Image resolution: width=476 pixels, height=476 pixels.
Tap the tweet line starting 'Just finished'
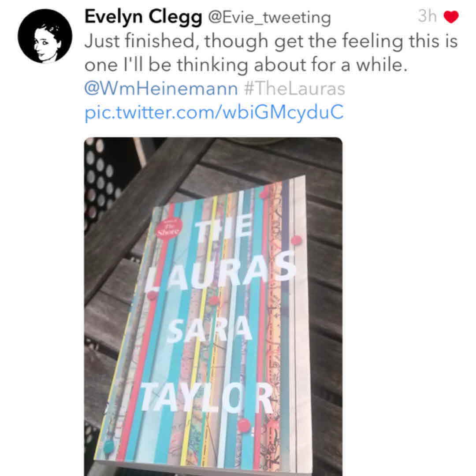[271, 41]
